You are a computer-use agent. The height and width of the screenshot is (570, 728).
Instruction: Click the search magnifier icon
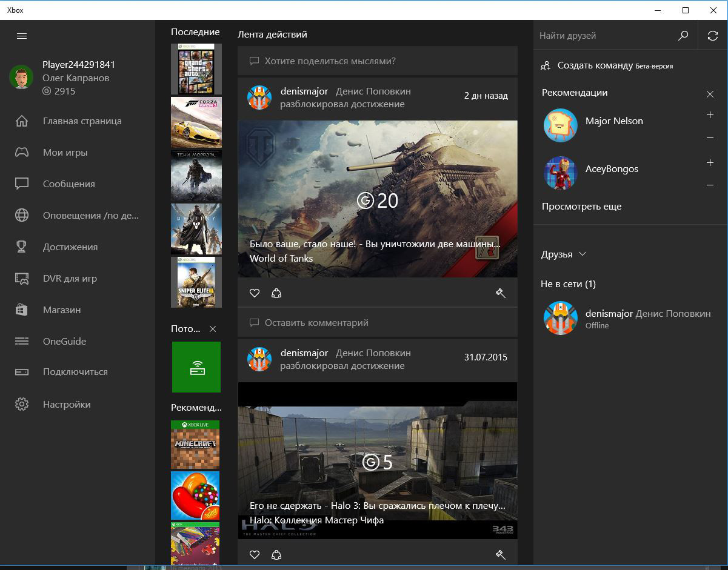click(x=683, y=36)
